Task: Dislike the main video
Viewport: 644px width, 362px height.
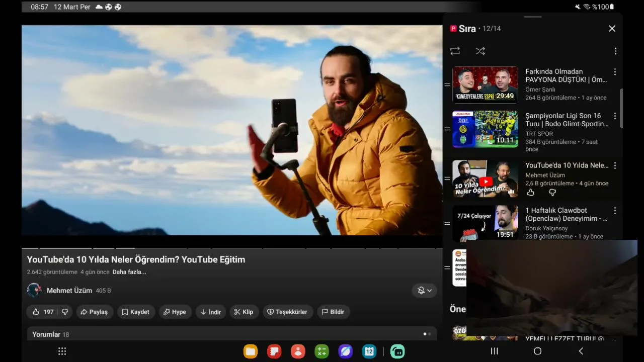Action: (65, 312)
